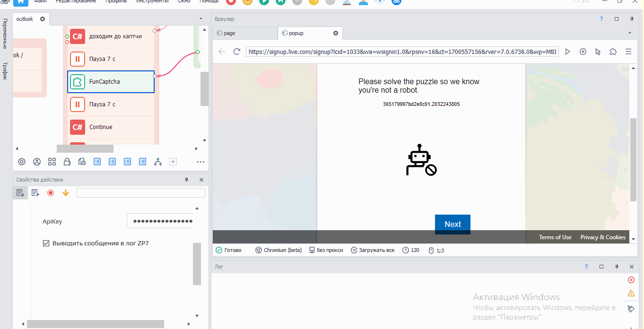Click the browser URL address bar
The image size is (644, 329).
tap(402, 52)
